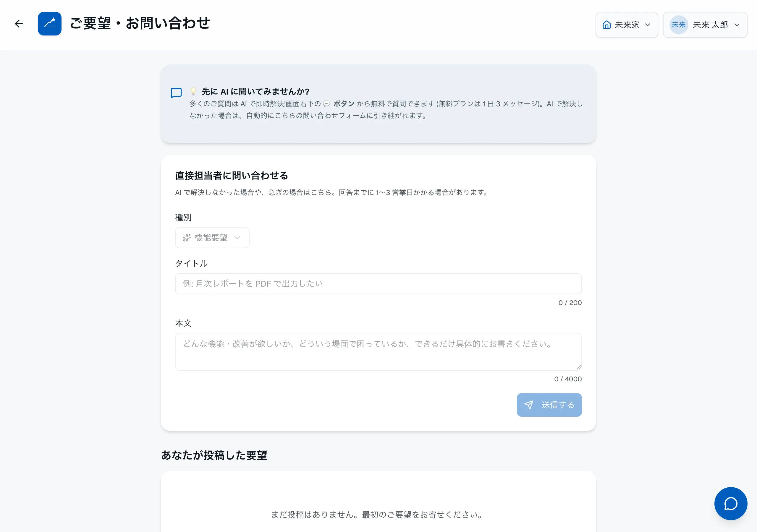Viewport: 757px width, 532px height.
Task: Click the home icon beside 未来家
Action: coord(607,25)
